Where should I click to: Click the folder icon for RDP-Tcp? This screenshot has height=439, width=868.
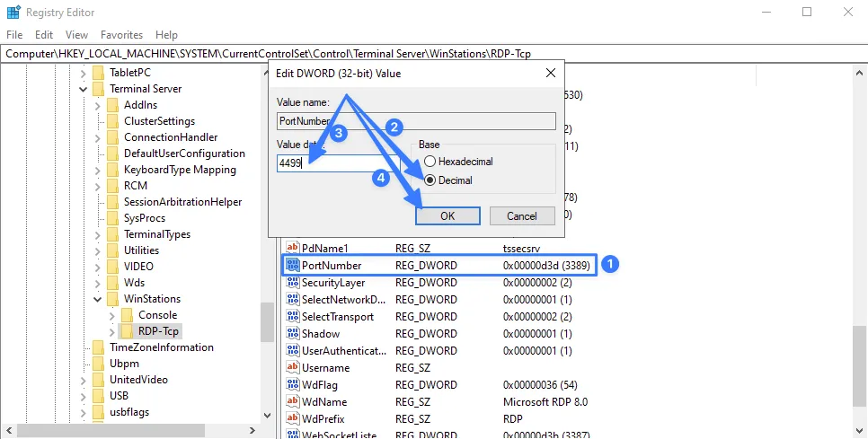128,331
